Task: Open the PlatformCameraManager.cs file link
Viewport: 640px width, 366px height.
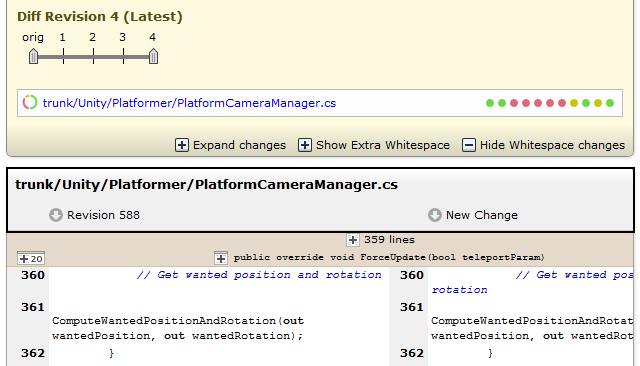Action: [x=189, y=103]
